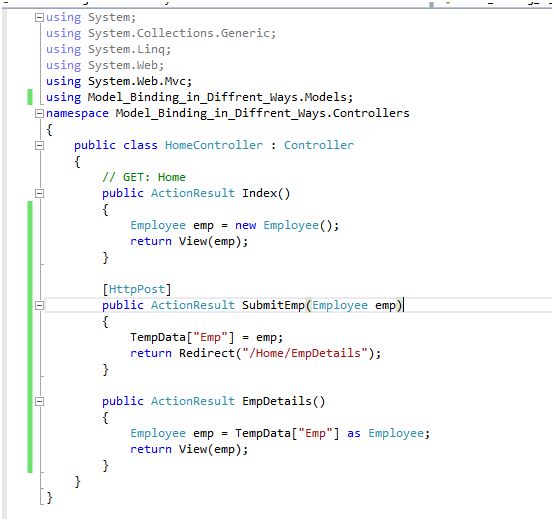This screenshot has height=521, width=554.
Task: Click the '// GET: Home' comment
Action: tap(144, 177)
